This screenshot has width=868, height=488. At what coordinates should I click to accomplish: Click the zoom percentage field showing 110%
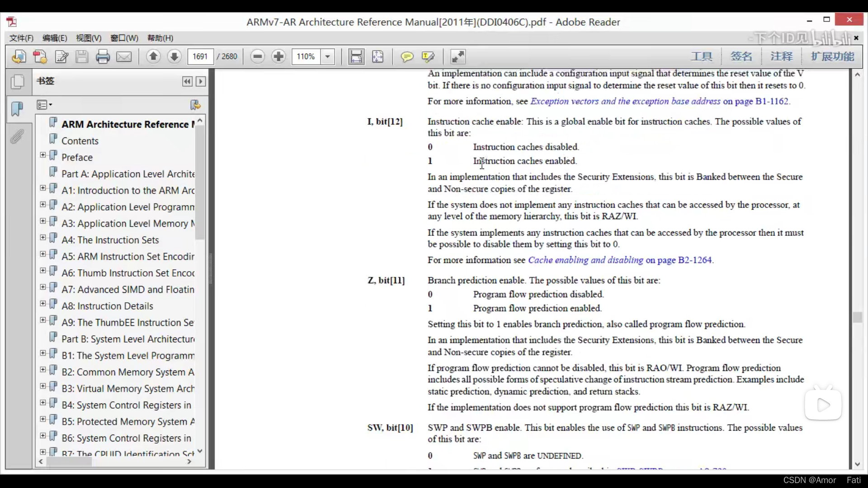coord(306,56)
